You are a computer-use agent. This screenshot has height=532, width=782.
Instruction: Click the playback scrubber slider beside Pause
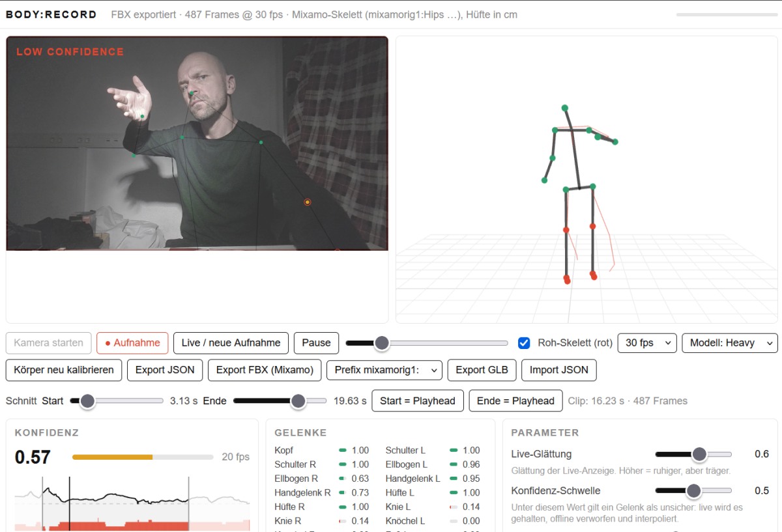click(x=427, y=343)
